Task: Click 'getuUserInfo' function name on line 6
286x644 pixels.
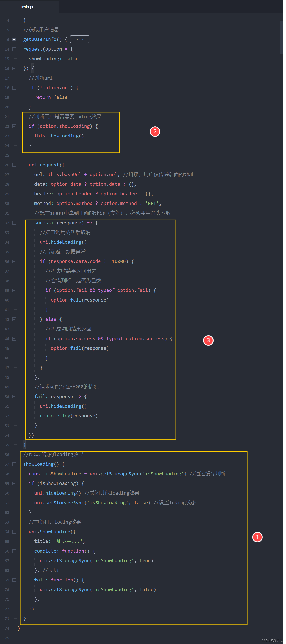Action: click(x=40, y=40)
